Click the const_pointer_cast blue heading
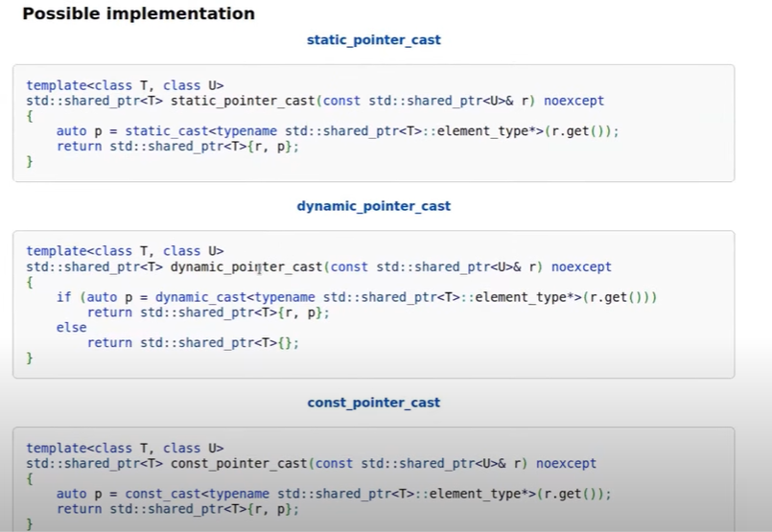Image resolution: width=772 pixels, height=532 pixels. [x=373, y=403]
